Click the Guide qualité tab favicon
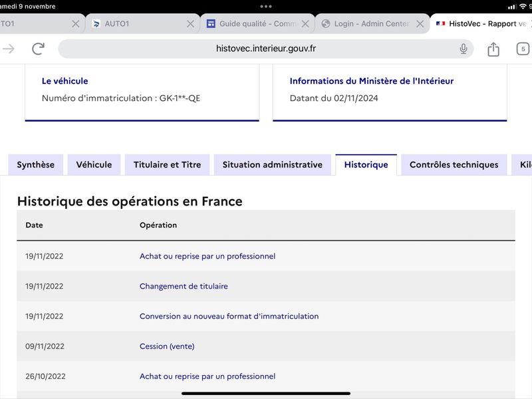Screen dimensions: 532x399 tap(211, 24)
